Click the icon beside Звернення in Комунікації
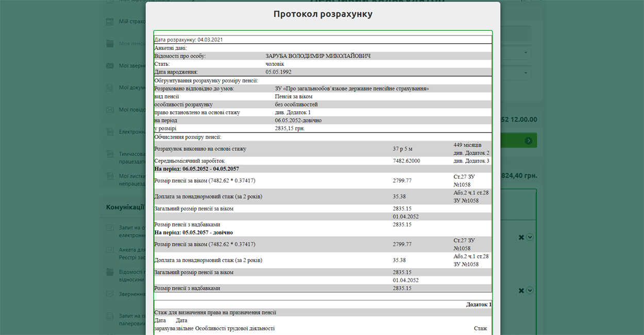The image size is (644, 335). (x=109, y=294)
